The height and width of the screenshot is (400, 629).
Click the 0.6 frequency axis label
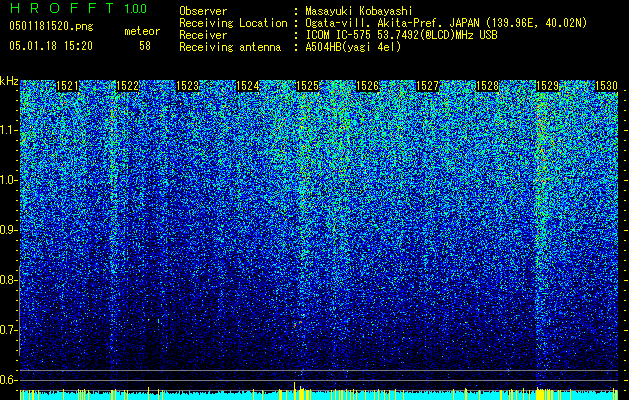click(8, 380)
